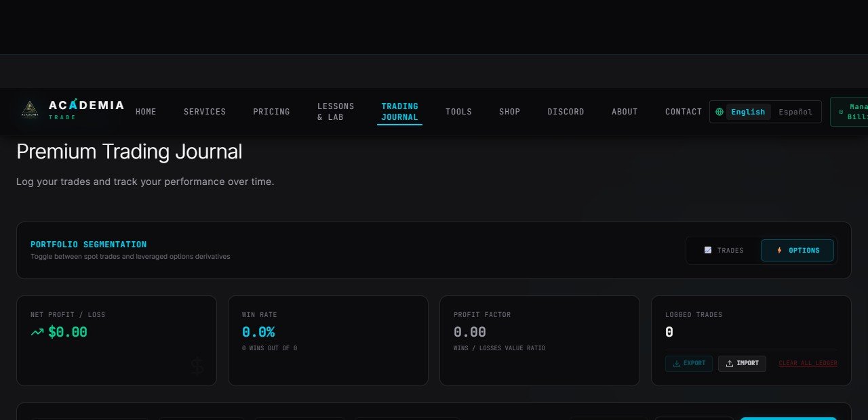Open the Services page
The image size is (868, 420).
coord(205,112)
